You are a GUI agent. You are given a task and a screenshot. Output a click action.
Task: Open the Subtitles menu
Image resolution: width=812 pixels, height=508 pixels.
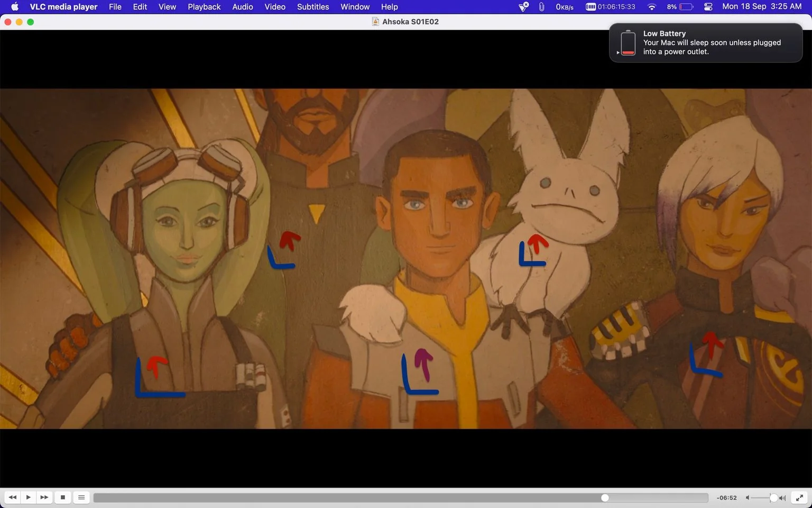point(313,7)
